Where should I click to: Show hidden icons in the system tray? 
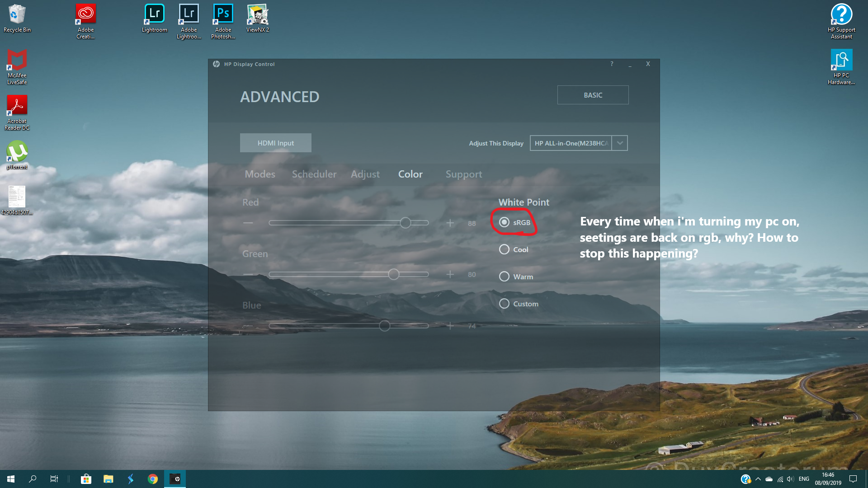point(759,479)
